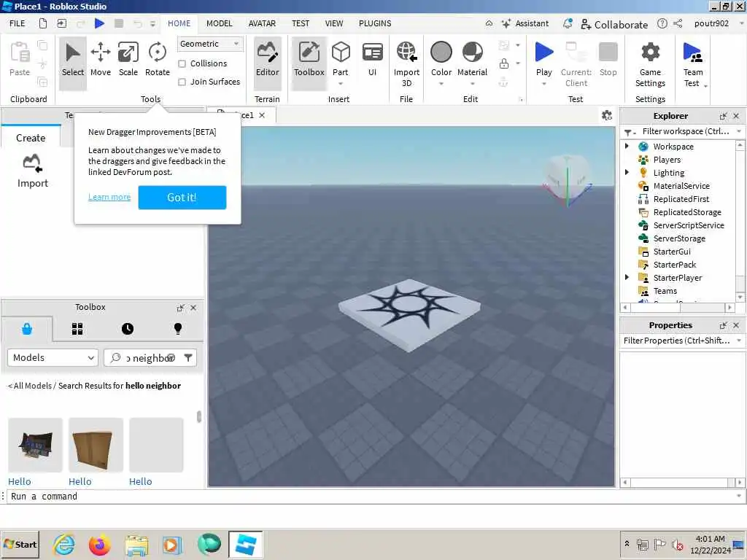747x560 pixels.
Task: Switch to Toolbox Inventory grid tab
Action: [77, 329]
